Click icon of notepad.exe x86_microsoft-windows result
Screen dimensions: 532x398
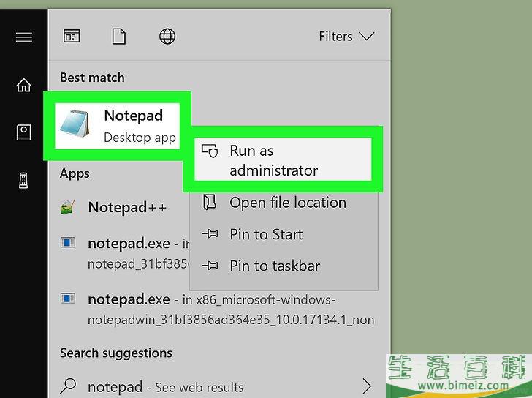[x=68, y=298]
